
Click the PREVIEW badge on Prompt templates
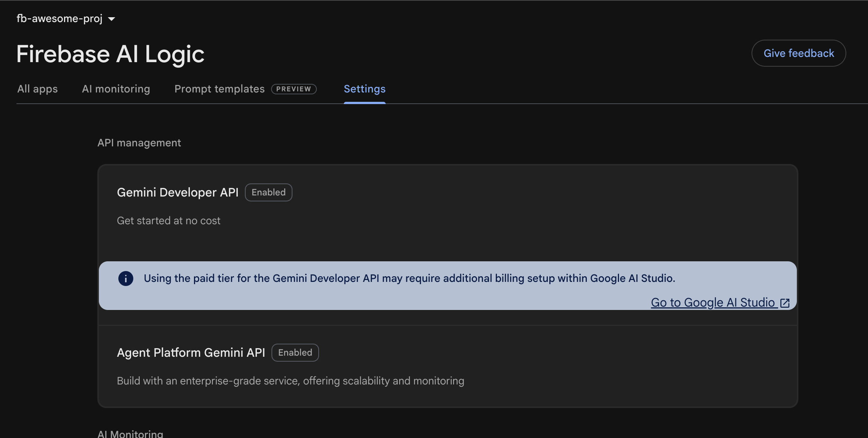pyautogui.click(x=294, y=89)
